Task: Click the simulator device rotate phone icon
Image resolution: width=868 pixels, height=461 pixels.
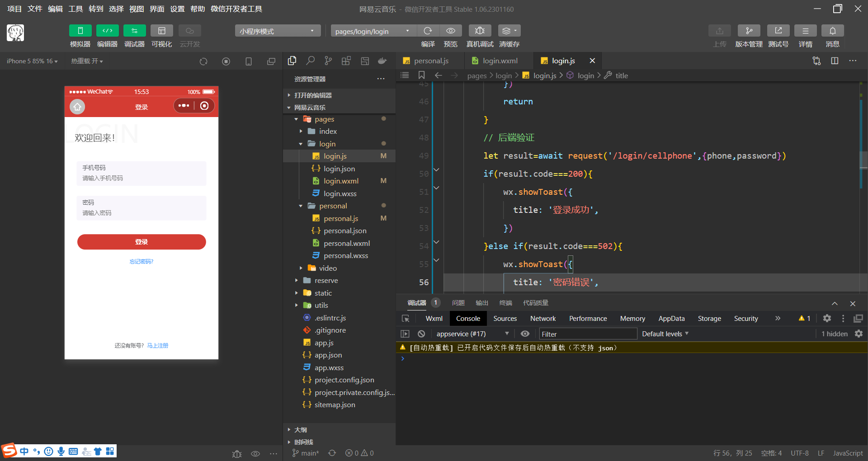Action: (x=249, y=61)
